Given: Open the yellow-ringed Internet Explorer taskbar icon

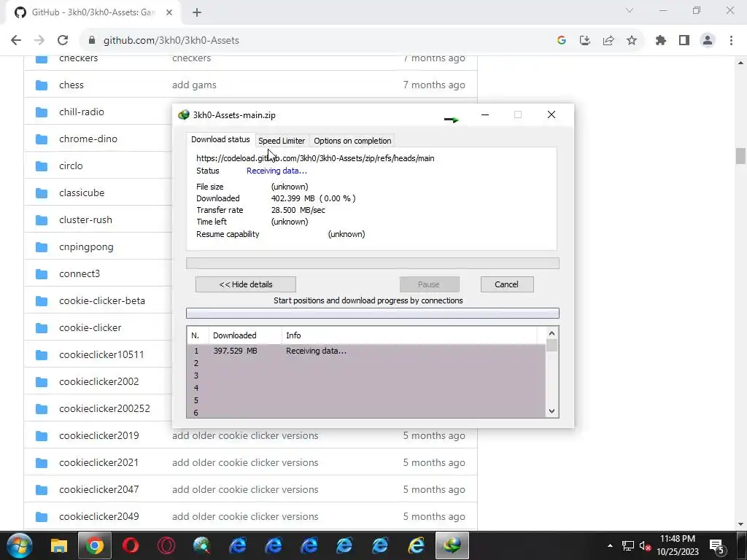Looking at the screenshot, I should 416,545.
